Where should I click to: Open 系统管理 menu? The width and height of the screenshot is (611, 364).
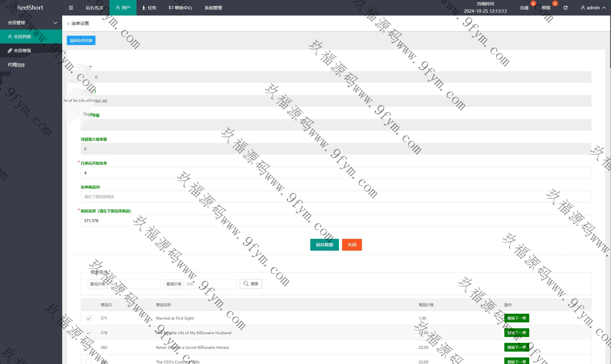coord(213,8)
